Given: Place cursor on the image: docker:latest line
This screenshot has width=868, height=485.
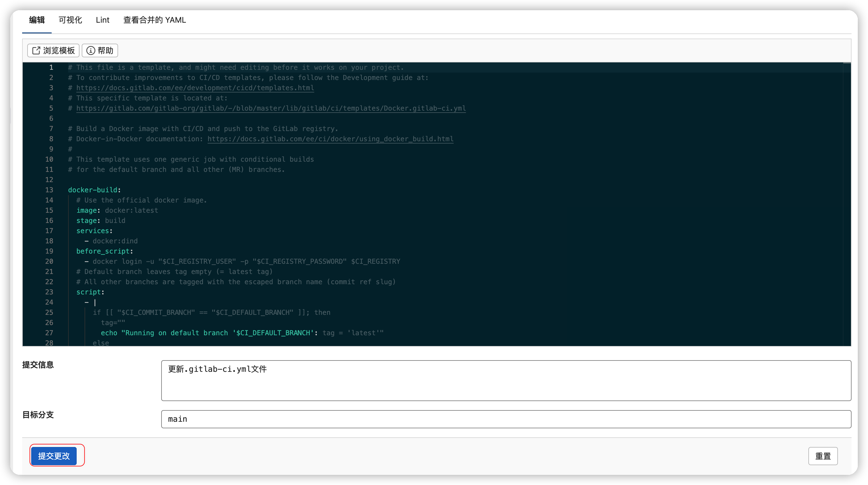Looking at the screenshot, I should point(117,210).
